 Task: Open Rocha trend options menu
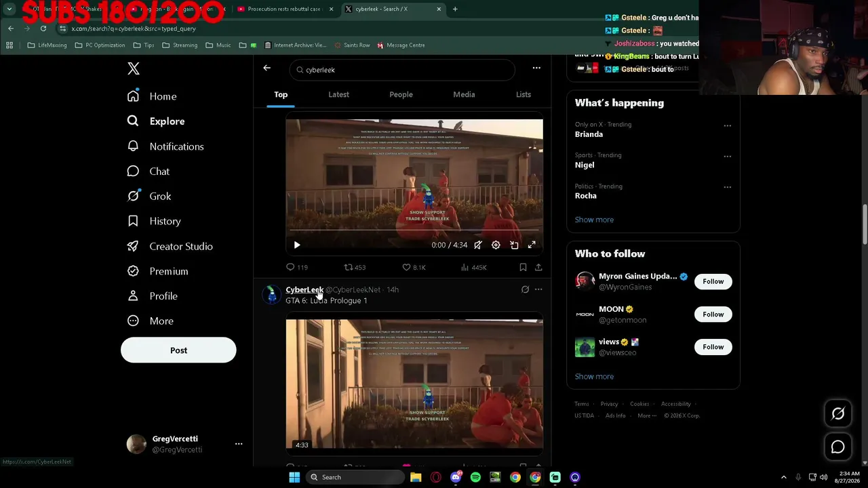727,187
